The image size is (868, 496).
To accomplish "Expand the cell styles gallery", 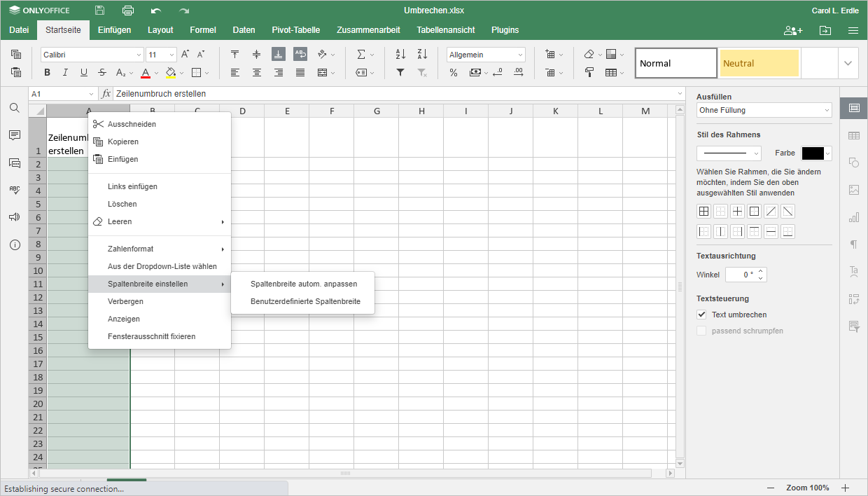I will point(848,63).
